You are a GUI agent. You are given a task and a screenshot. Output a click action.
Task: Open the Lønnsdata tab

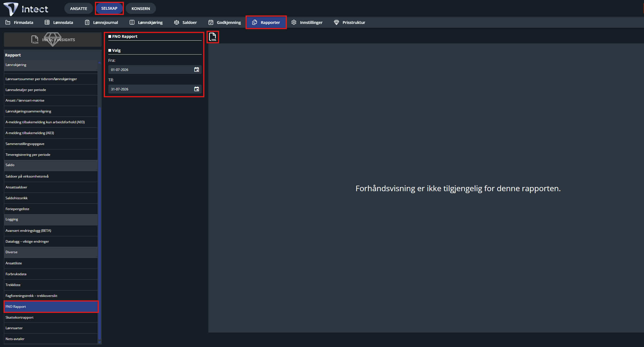tap(59, 22)
